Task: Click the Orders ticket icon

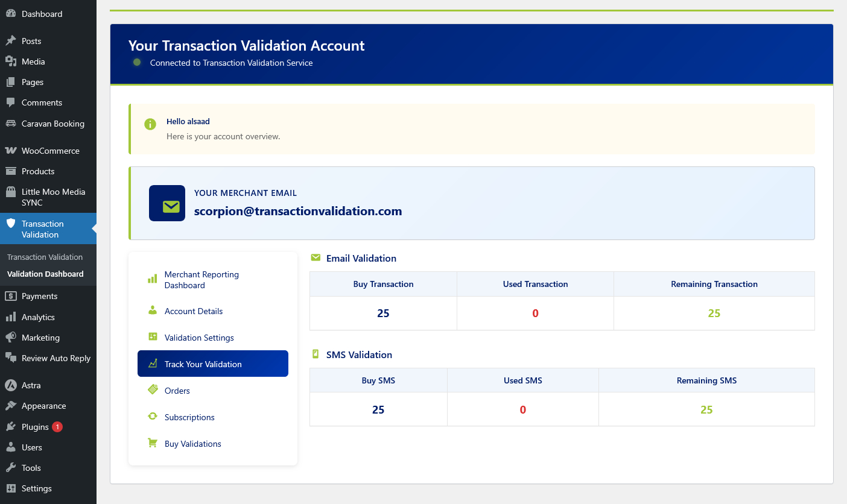Action: point(153,390)
